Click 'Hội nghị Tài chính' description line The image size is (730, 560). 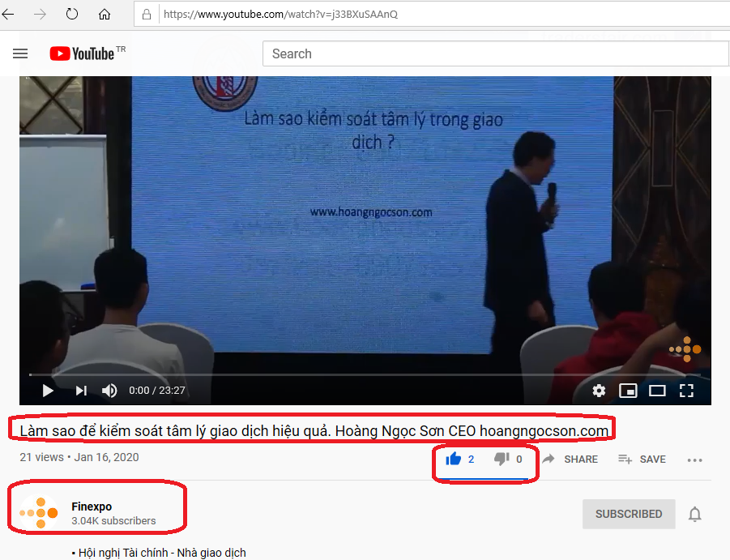click(159, 553)
